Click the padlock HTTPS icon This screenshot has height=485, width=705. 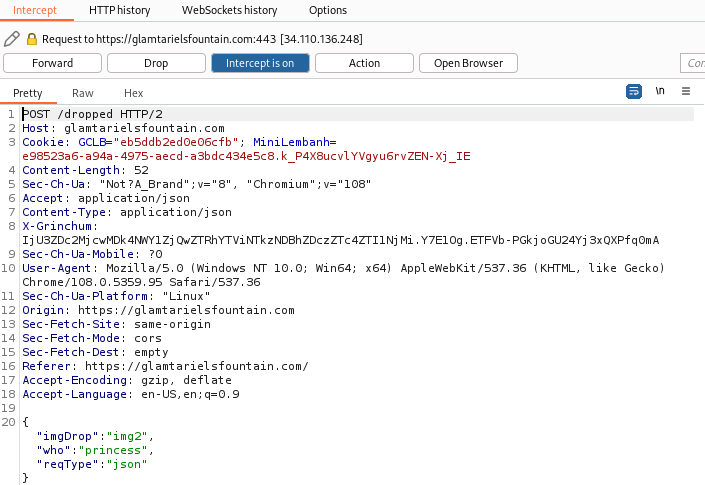(32, 39)
